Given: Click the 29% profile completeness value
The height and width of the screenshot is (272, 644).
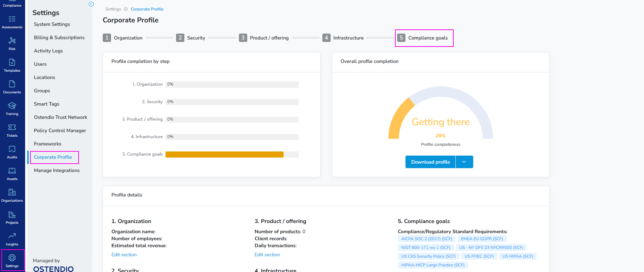Looking at the screenshot, I should pos(441,136).
